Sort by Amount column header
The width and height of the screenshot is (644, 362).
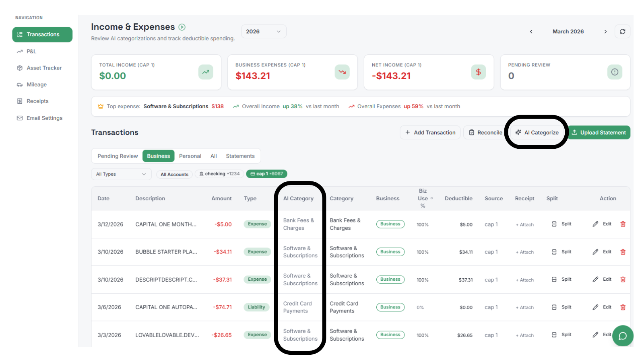click(221, 198)
